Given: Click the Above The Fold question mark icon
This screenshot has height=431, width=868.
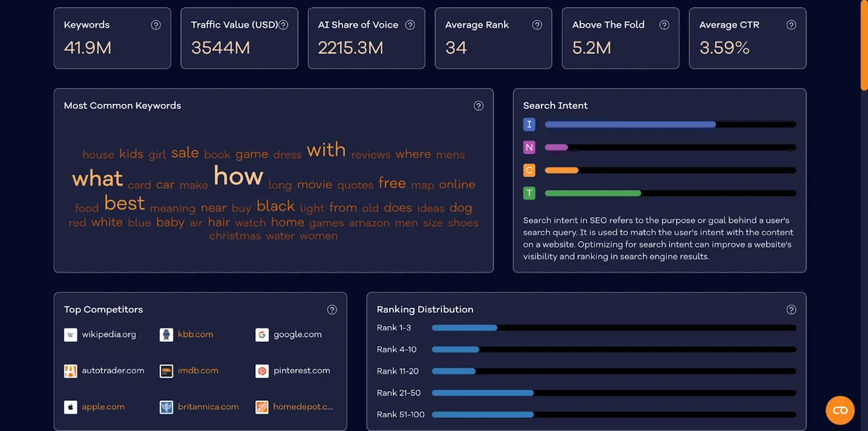Looking at the screenshot, I should pyautogui.click(x=664, y=25).
